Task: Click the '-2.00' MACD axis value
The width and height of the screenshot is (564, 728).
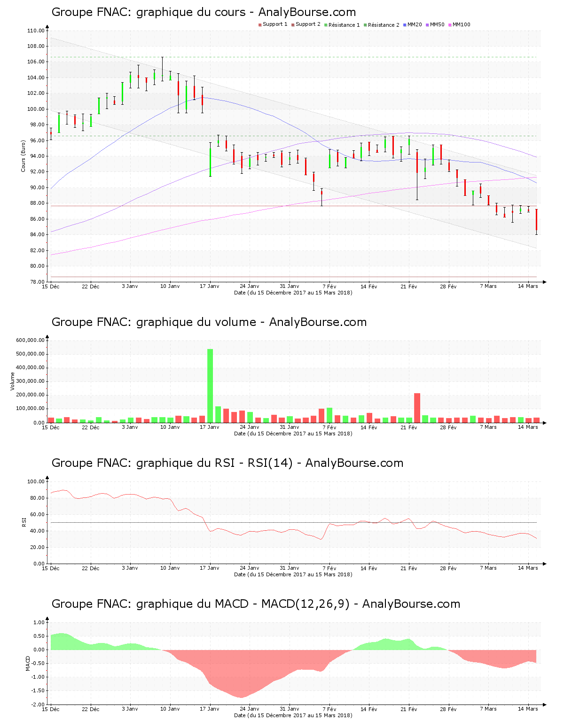Action: click(37, 705)
